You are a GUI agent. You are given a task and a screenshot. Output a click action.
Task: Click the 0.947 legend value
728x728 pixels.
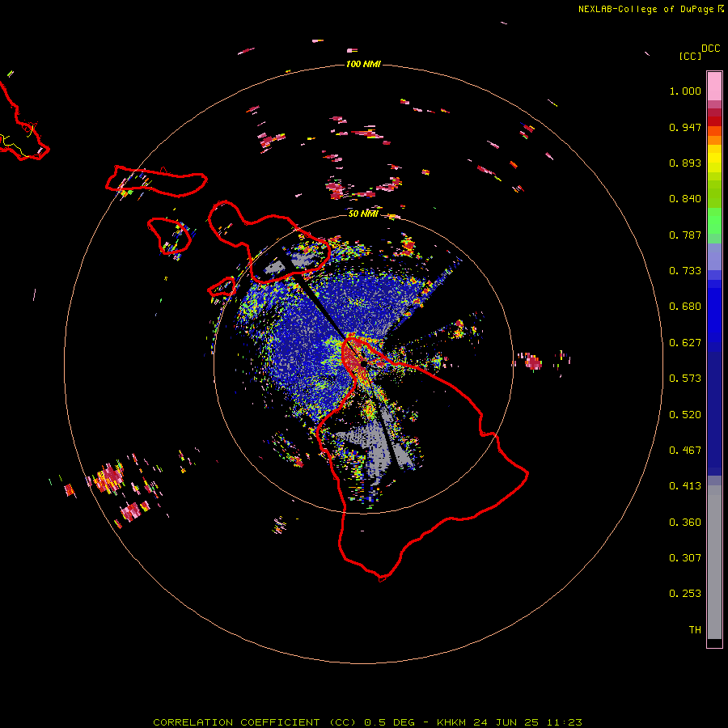tap(685, 127)
